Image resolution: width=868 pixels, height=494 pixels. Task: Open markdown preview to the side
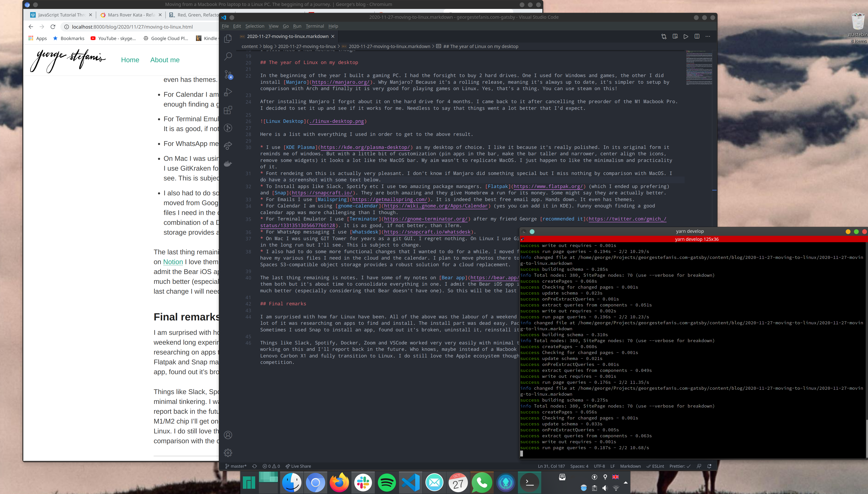(x=675, y=36)
